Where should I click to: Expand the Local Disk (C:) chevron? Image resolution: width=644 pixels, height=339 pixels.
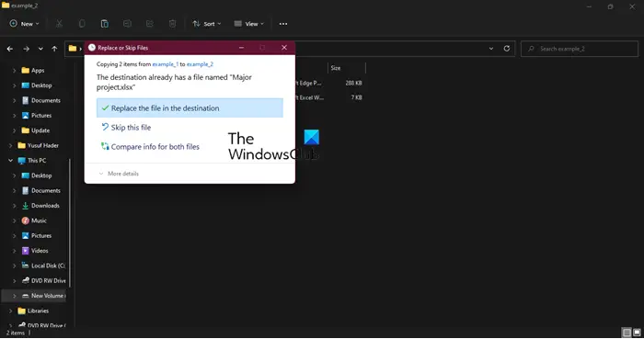(x=14, y=266)
